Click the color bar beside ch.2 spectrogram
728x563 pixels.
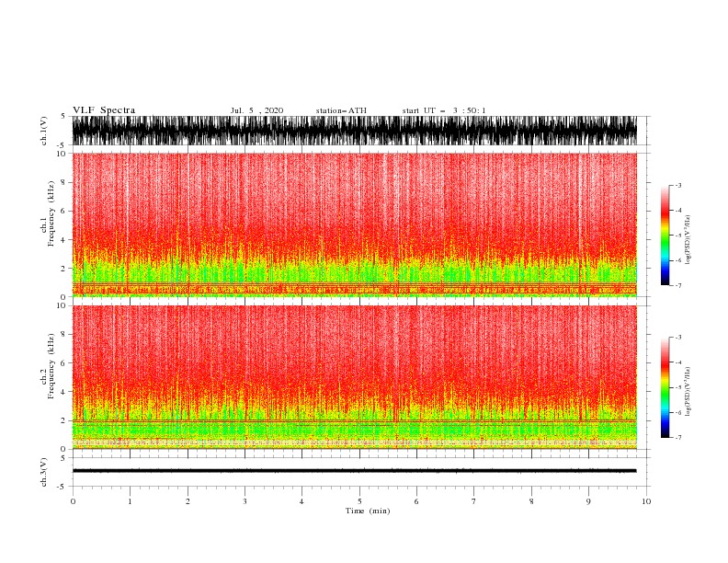[665, 387]
